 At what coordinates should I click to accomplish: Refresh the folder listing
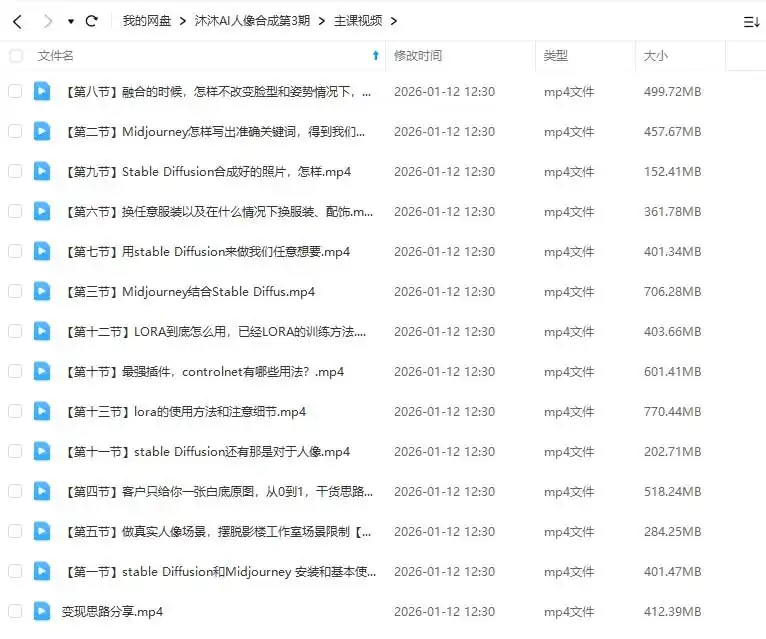(91, 21)
